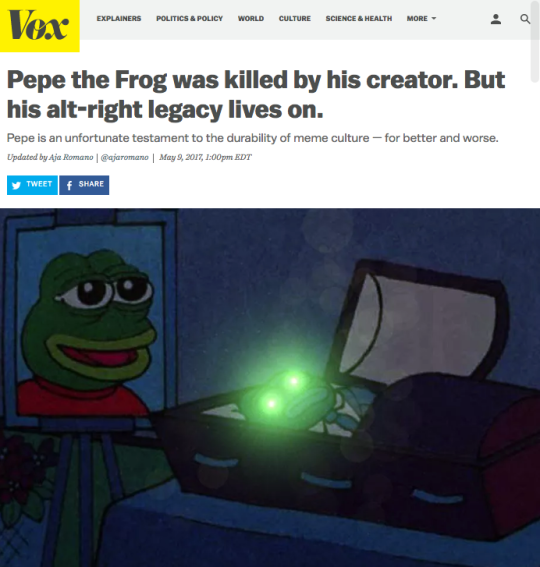
Task: Open the user account icon
Action: [496, 19]
